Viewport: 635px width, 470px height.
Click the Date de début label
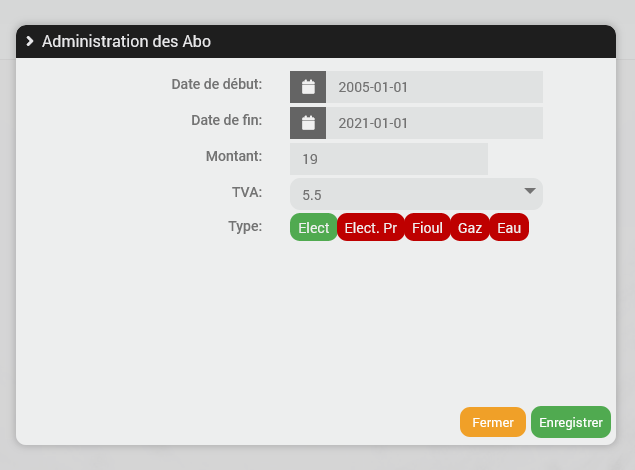[x=216, y=83]
